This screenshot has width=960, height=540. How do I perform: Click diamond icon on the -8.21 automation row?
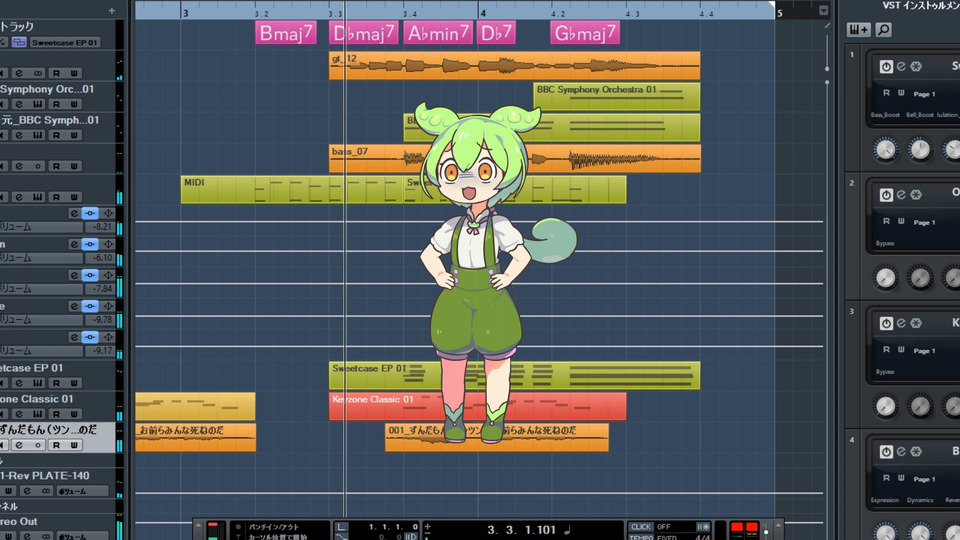108,213
